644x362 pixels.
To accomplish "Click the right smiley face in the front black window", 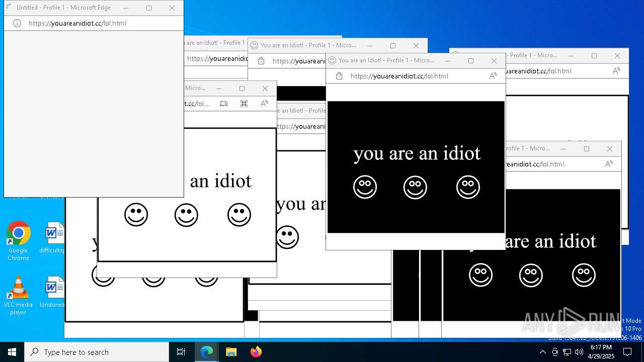I will pos(468,187).
